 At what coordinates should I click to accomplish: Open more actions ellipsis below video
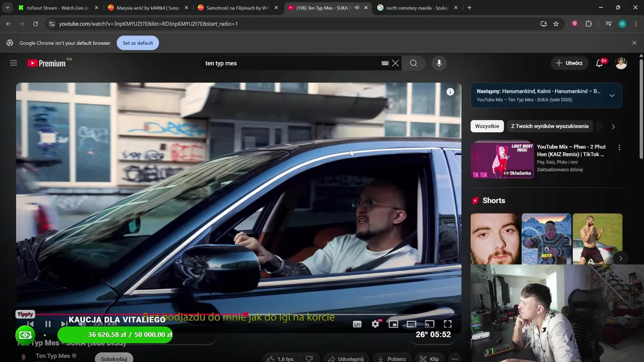(455, 359)
